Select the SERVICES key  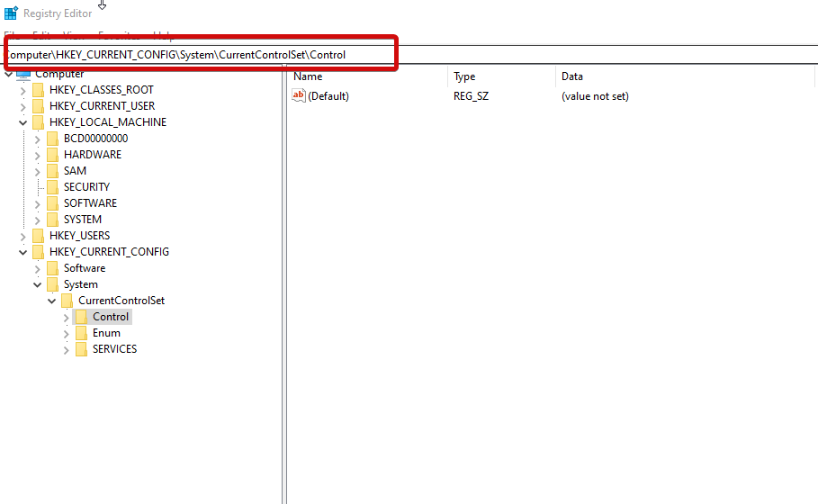(115, 349)
